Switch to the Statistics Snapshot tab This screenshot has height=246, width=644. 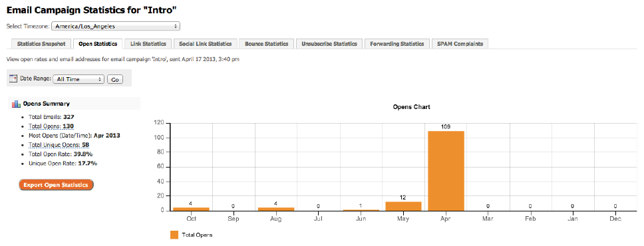[41, 44]
